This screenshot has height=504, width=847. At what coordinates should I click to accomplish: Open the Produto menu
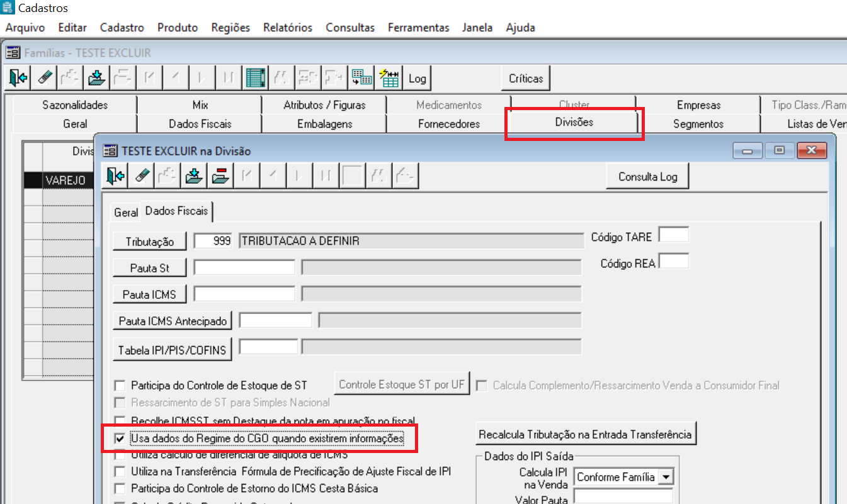[178, 28]
